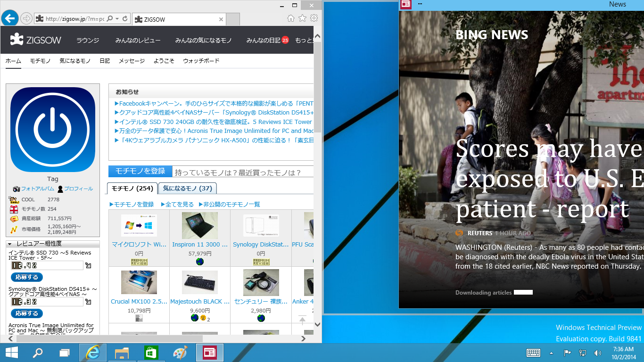Click the camera icon beside フォトアルバム
The image size is (644, 362).
(x=17, y=189)
